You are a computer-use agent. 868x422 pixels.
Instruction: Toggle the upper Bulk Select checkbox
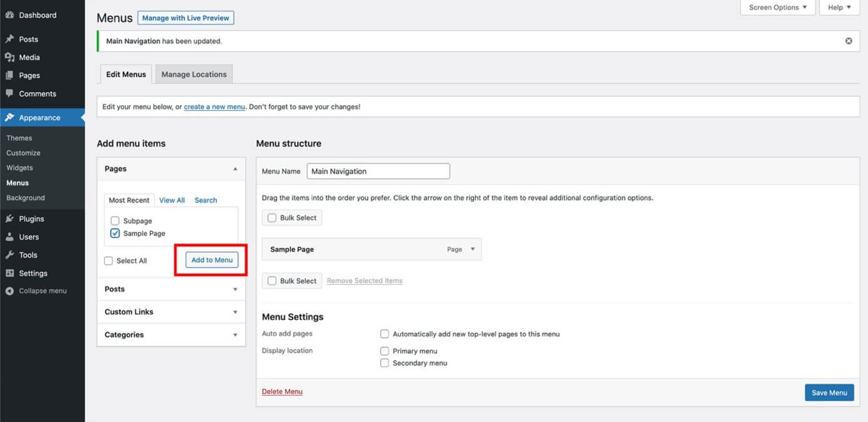(272, 218)
